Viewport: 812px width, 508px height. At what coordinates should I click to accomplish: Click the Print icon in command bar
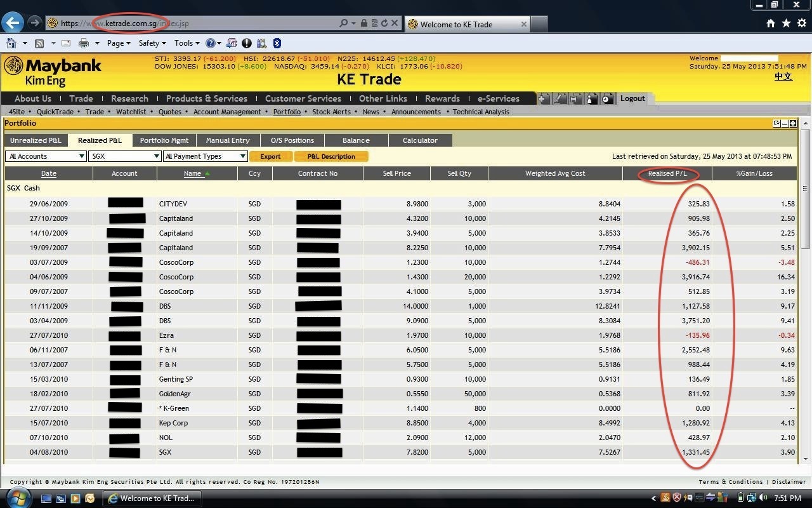83,43
